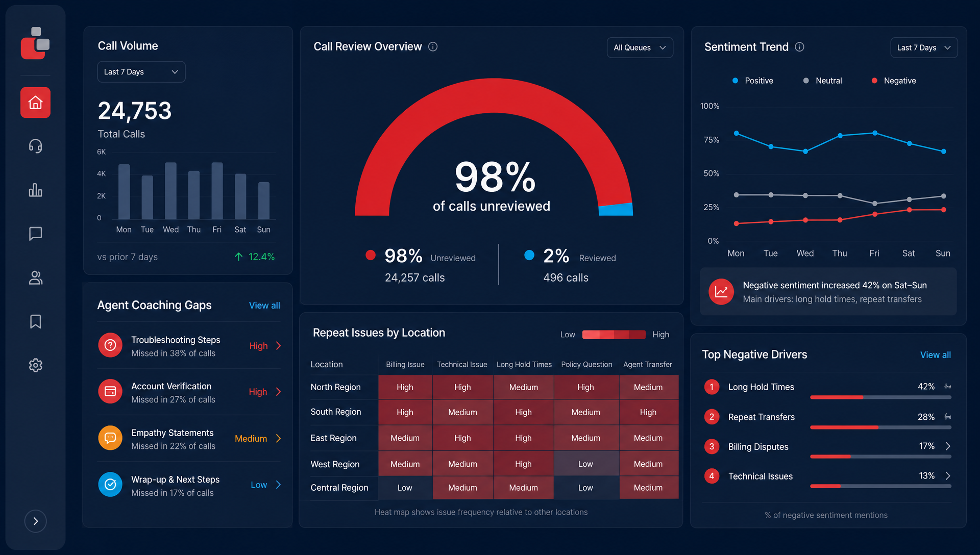Expand Wrap-up & Next Steps chevron
Viewport: 980px width, 555px height.
point(279,485)
